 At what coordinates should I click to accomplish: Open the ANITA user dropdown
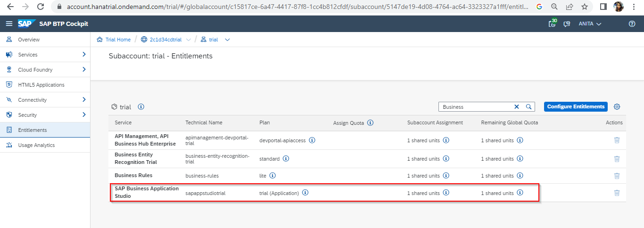(x=590, y=24)
